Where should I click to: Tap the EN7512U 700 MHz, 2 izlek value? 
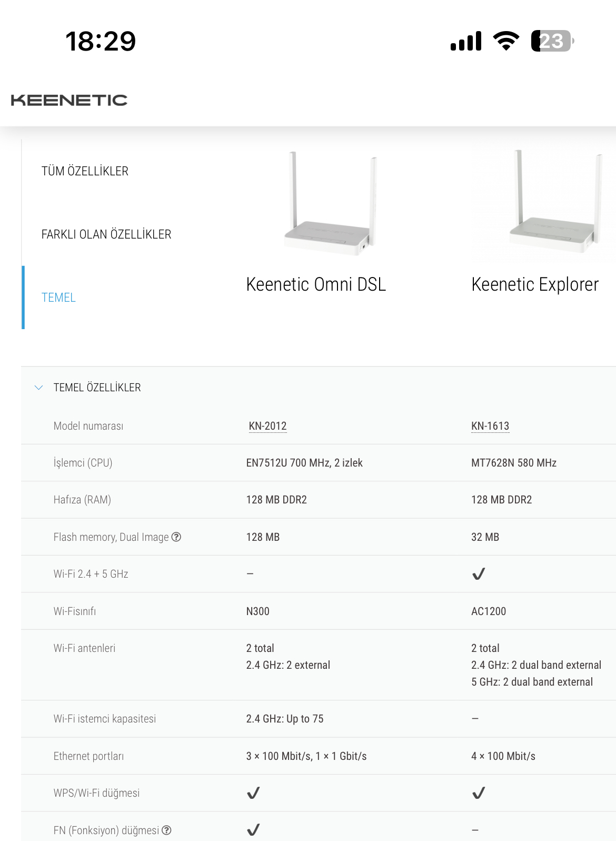coord(304,463)
